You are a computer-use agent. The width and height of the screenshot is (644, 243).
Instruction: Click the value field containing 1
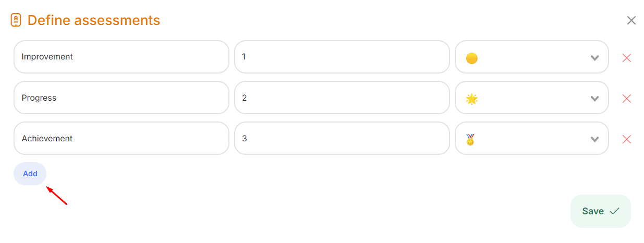point(342,57)
